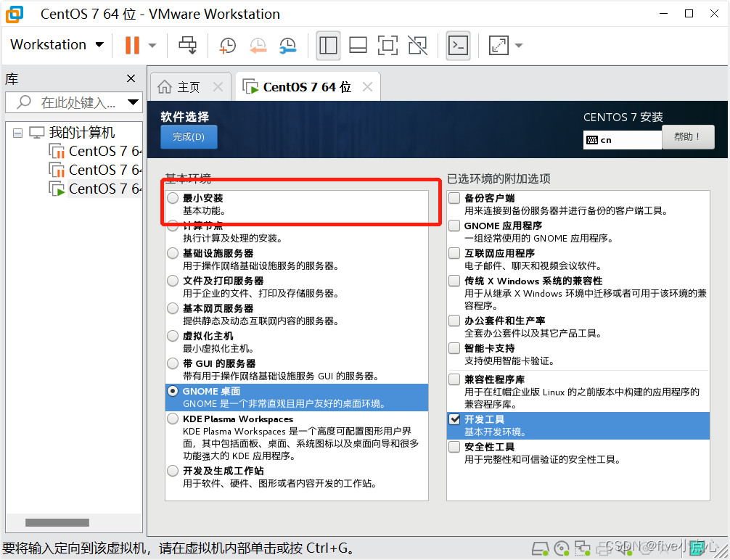
Task: Select the KDE Plasma Workspaces radio button
Action: pyautogui.click(x=173, y=419)
